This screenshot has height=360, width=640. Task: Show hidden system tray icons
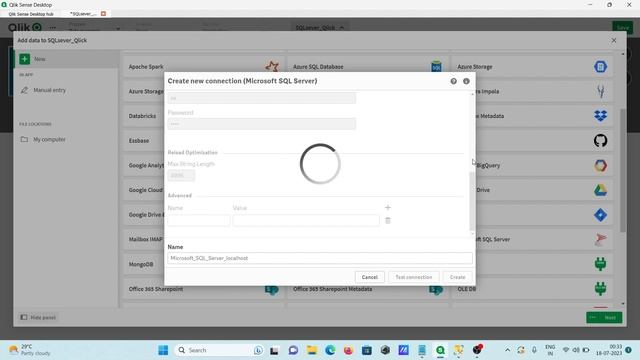507,350
